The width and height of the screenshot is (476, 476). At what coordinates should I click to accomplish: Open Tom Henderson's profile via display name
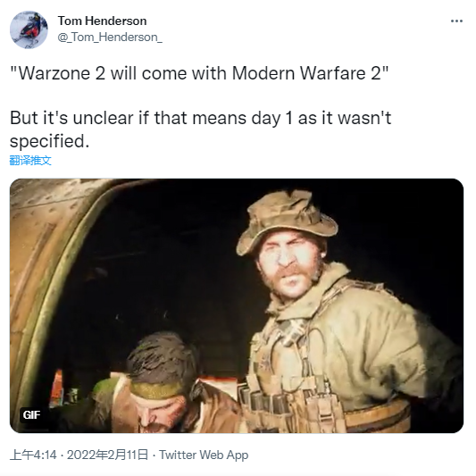[102, 21]
